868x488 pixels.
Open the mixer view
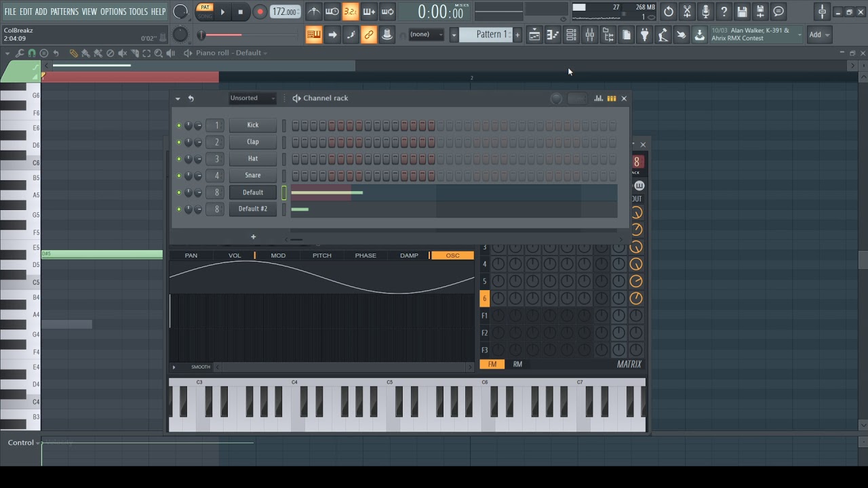pos(589,35)
